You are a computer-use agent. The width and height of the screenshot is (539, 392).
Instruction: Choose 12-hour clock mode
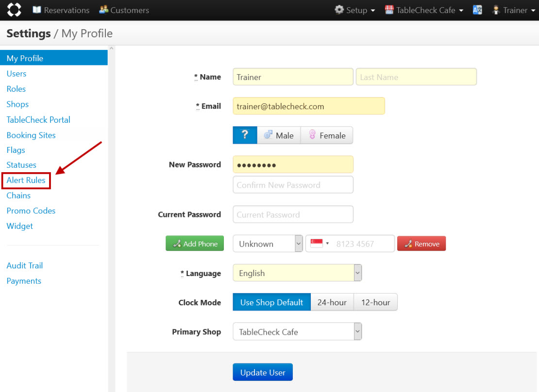tap(375, 302)
